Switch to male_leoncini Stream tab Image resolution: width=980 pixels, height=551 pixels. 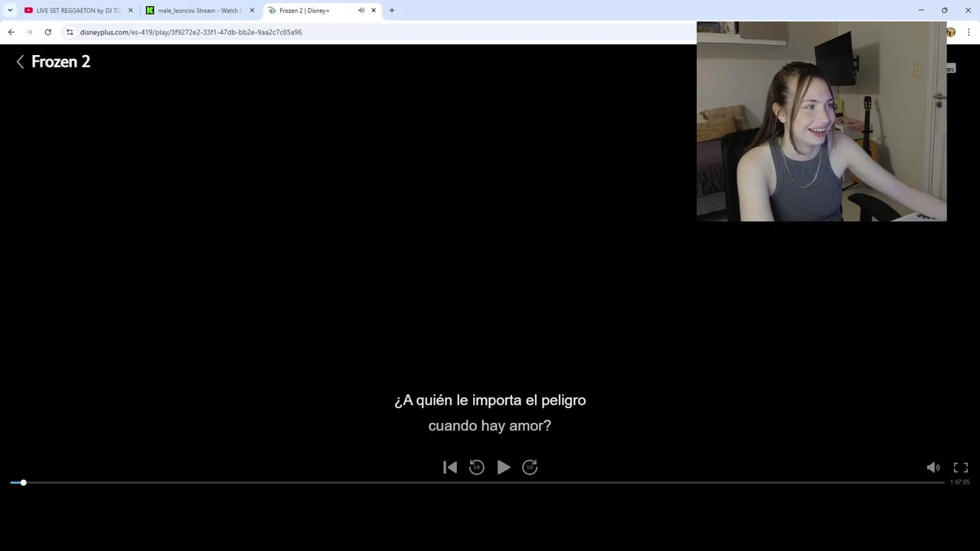tap(199, 11)
